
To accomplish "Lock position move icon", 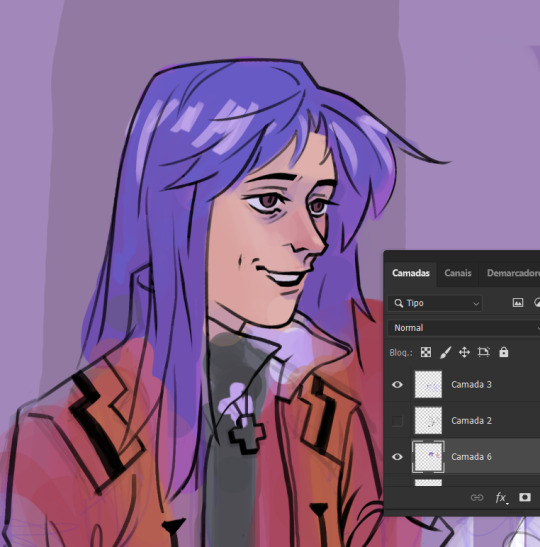I will 464,352.
